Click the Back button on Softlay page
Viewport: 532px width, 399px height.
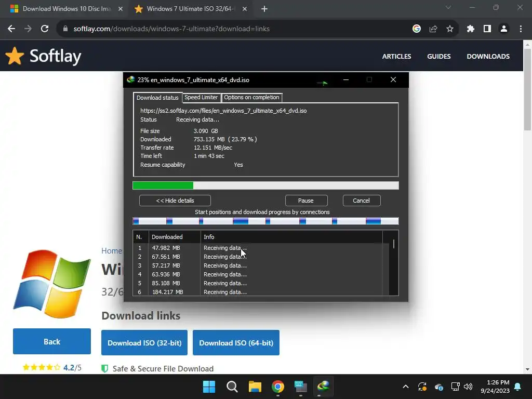point(52,341)
